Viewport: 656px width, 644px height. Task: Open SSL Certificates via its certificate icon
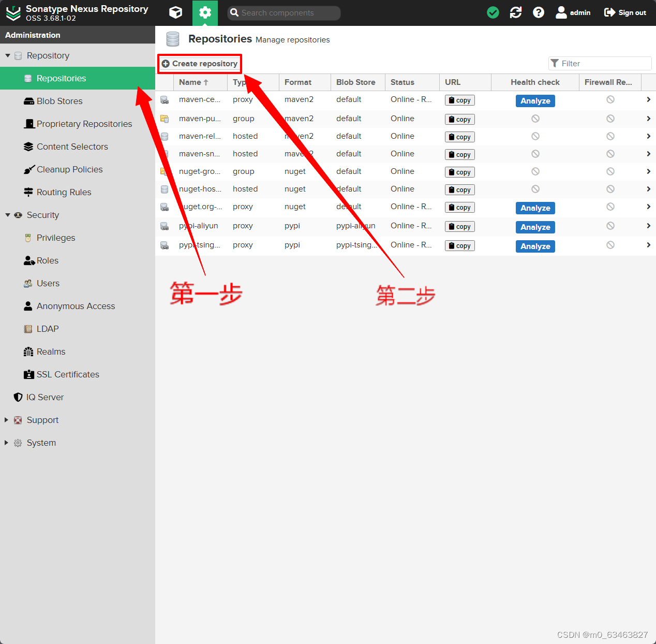(x=28, y=374)
